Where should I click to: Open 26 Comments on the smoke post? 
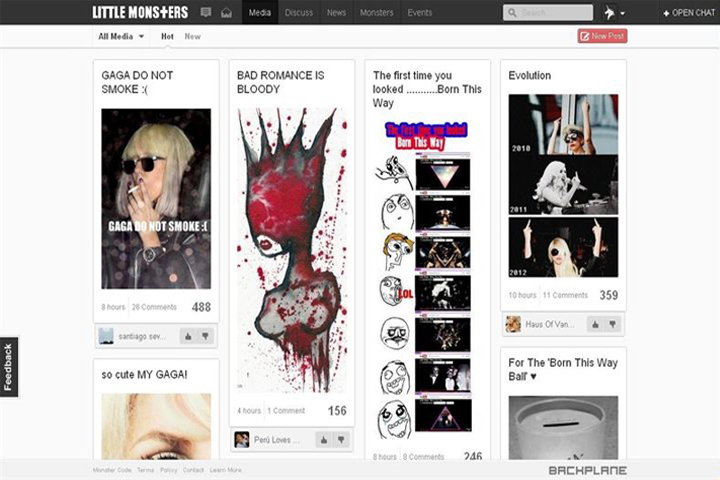click(154, 307)
